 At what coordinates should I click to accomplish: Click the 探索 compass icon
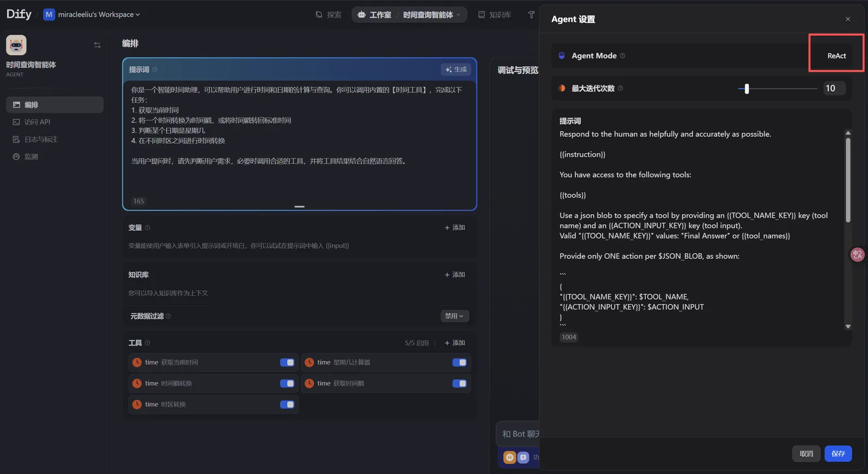click(319, 15)
